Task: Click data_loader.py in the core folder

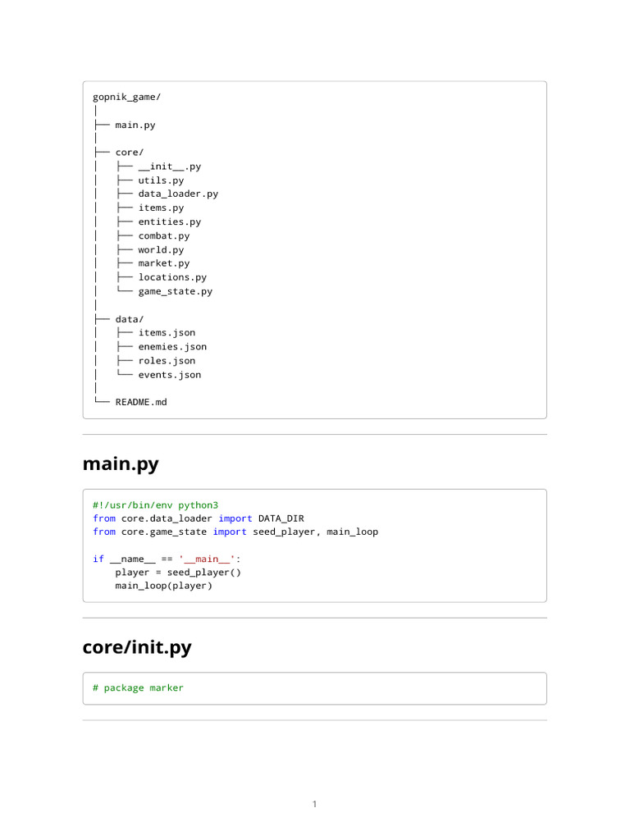Action: (178, 194)
